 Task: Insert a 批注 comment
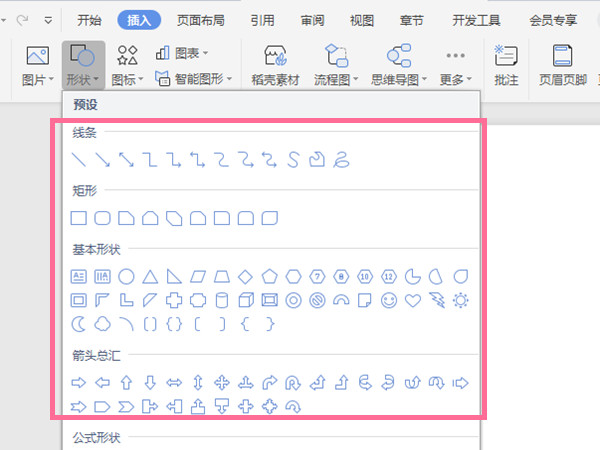click(x=506, y=65)
